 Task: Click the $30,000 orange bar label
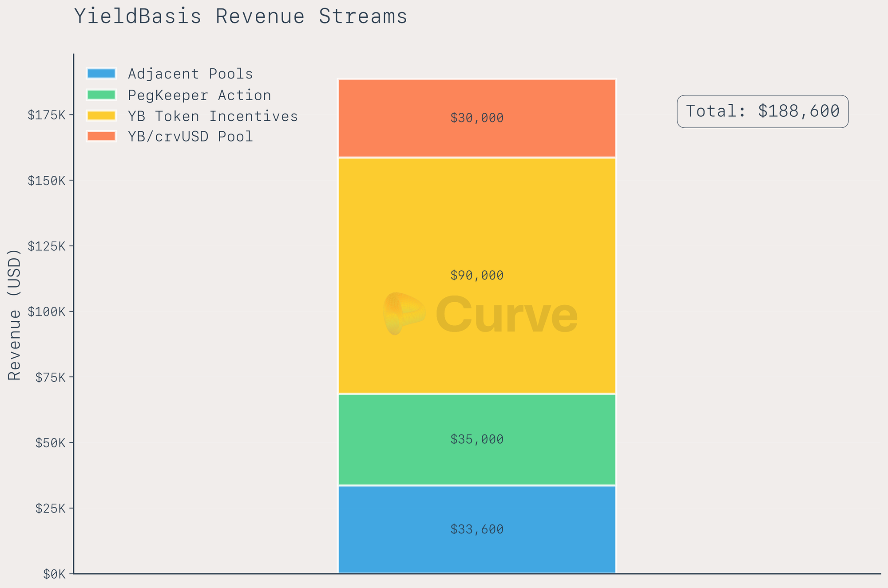477,118
